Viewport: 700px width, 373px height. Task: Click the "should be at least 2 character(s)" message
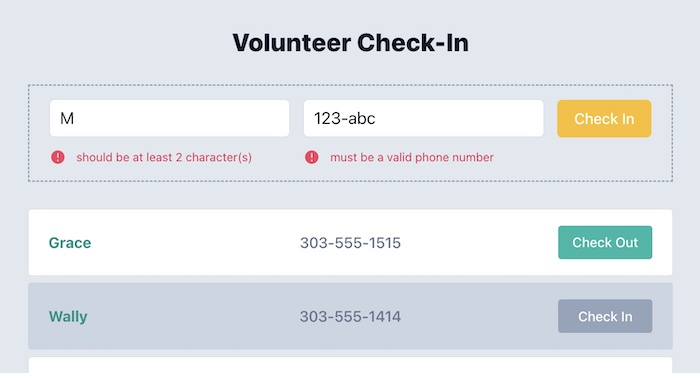[164, 157]
